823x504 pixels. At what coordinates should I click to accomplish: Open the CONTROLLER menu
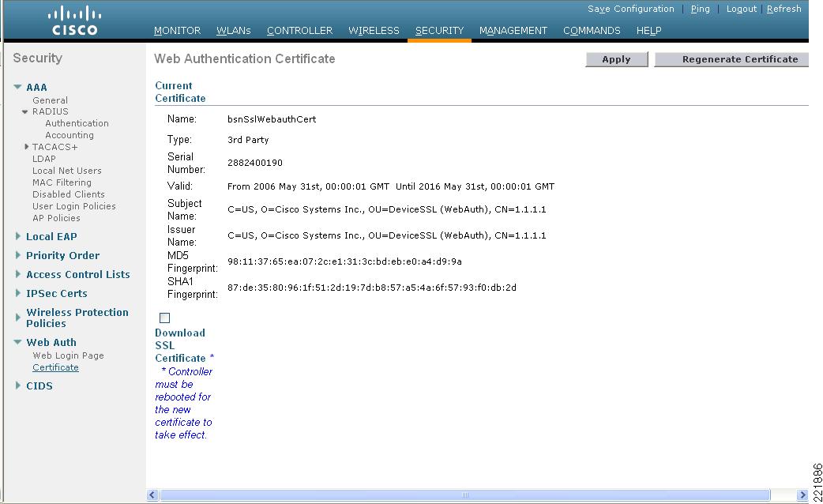(x=299, y=31)
